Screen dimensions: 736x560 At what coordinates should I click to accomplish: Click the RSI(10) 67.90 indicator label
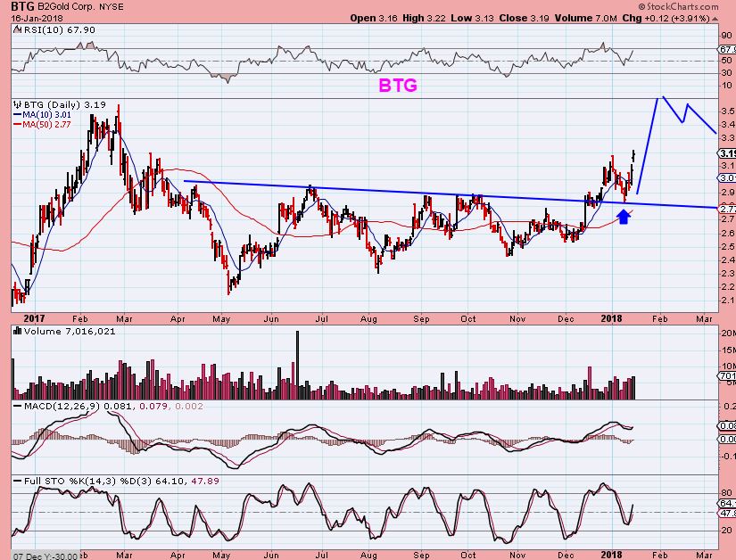(x=59, y=30)
